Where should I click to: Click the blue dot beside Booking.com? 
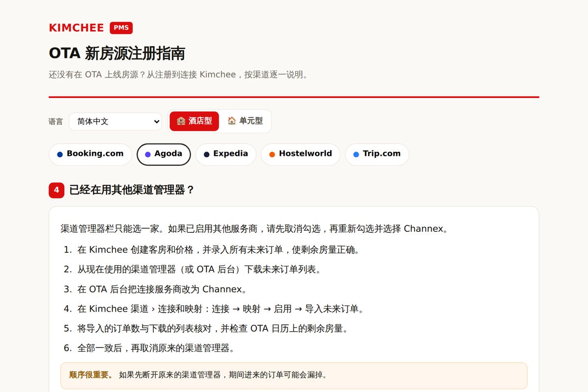coord(60,154)
